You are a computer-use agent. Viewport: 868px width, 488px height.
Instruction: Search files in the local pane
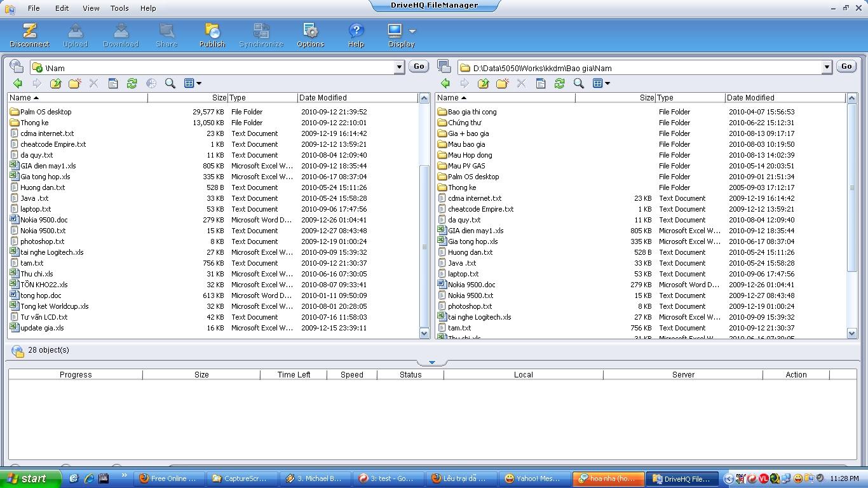click(x=579, y=83)
